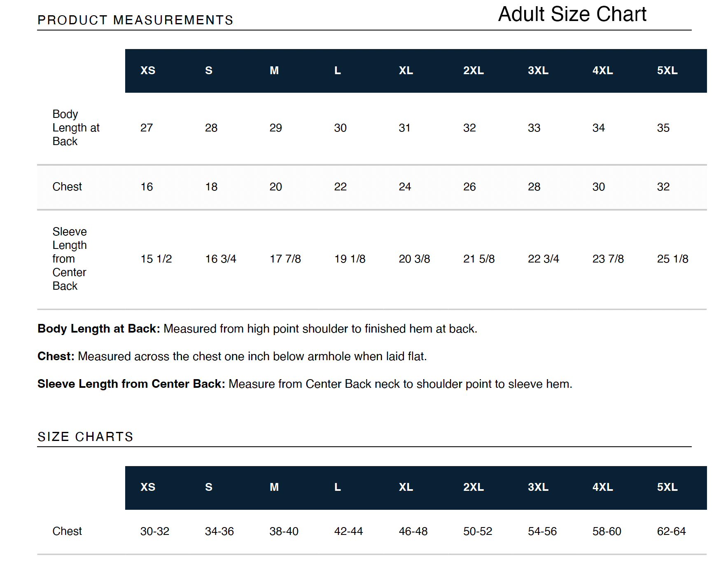Click the "Sleeve Length from Center Back" row label
The height and width of the screenshot is (572, 728).
pyautogui.click(x=69, y=259)
